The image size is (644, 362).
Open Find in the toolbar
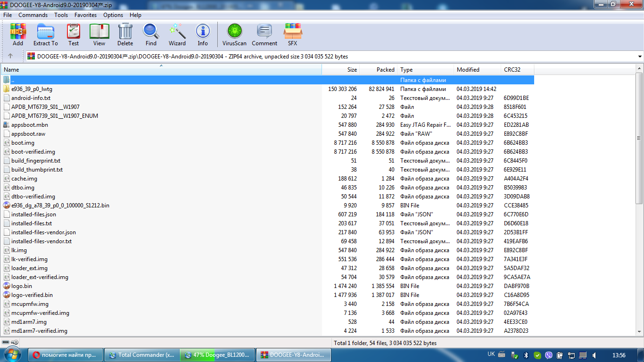(x=151, y=35)
